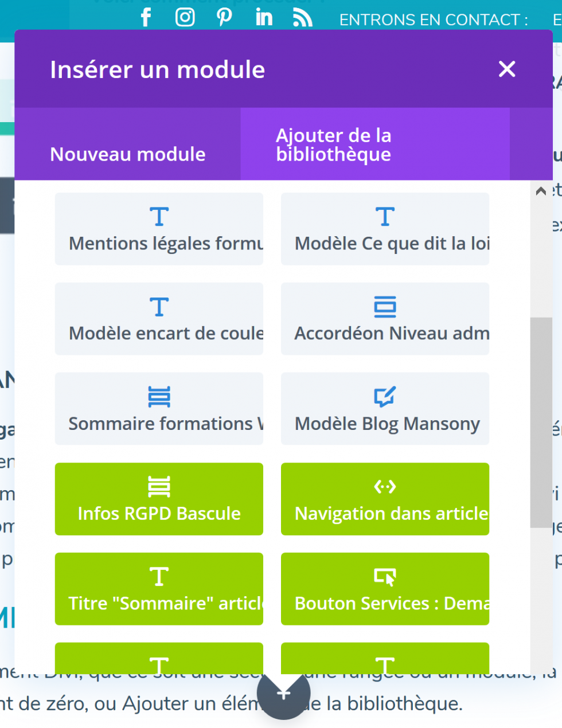Open the RSS feed icon
This screenshot has width=562, height=728.
[x=302, y=17]
